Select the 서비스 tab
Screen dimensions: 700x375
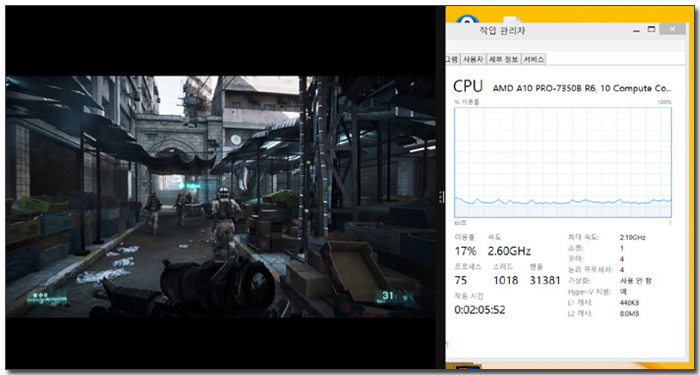(x=533, y=59)
